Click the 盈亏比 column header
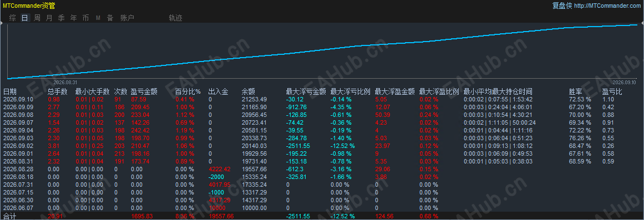Image resolution: width=644 pixels, height=220 pixels. [x=612, y=91]
